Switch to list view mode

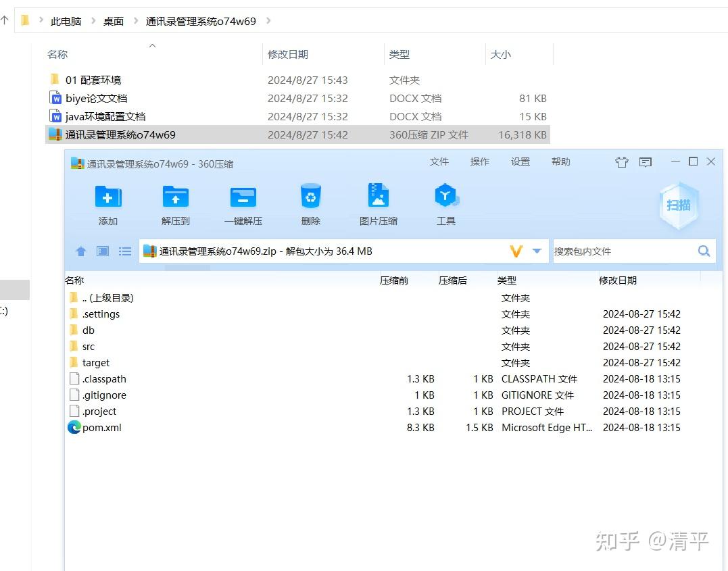pyautogui.click(x=125, y=251)
